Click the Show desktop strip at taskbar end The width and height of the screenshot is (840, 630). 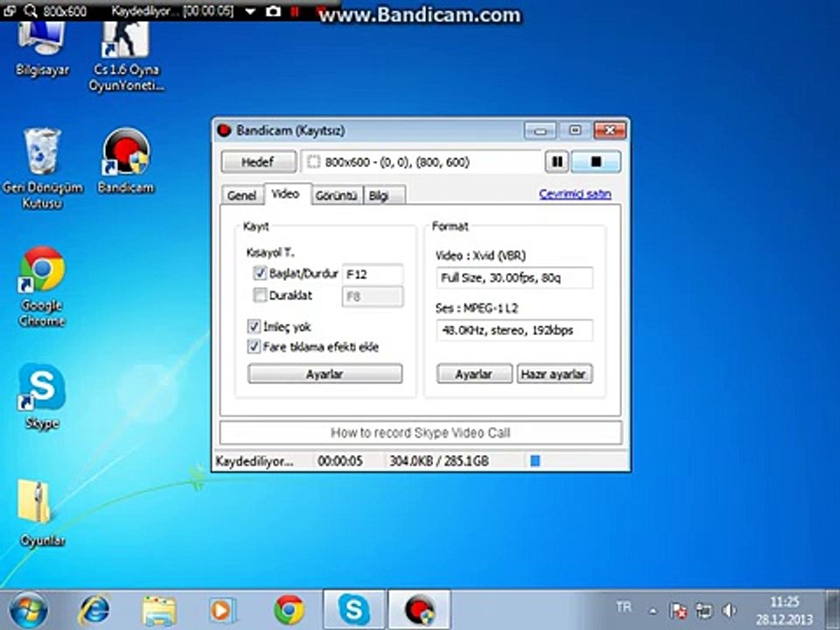[832, 610]
